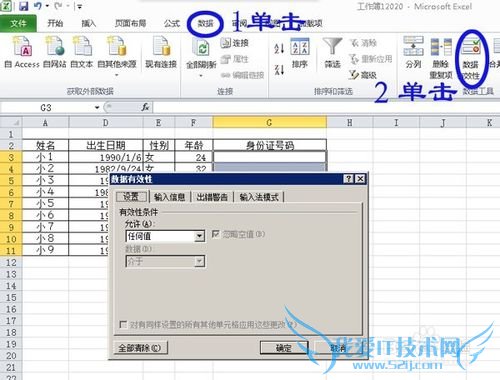
Task: Select column D header
Action: 106,123
